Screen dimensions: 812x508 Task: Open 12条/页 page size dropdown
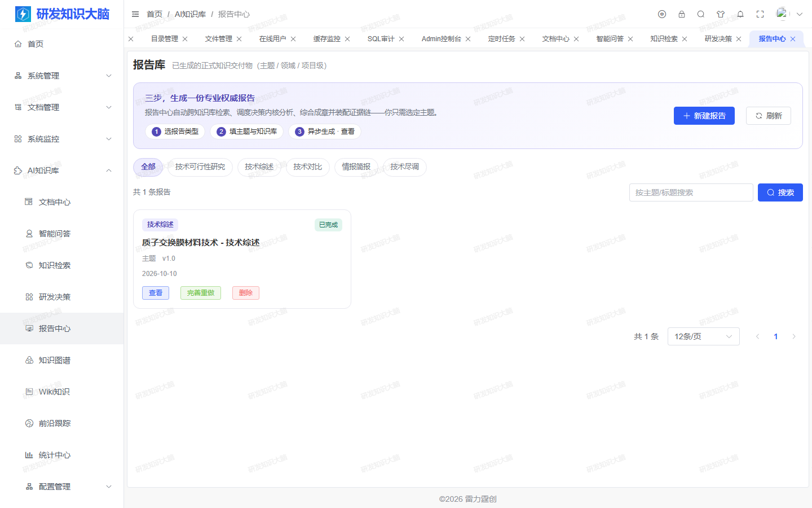(703, 336)
